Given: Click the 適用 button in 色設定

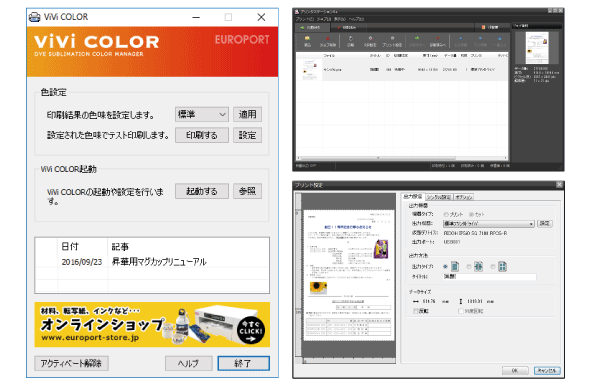Looking at the screenshot, I should click(247, 114).
